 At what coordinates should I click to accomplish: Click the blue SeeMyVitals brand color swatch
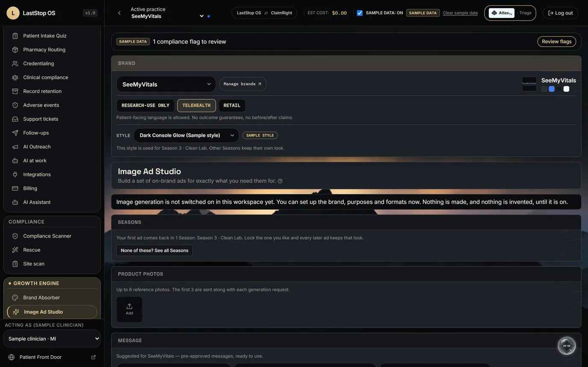pos(552,89)
